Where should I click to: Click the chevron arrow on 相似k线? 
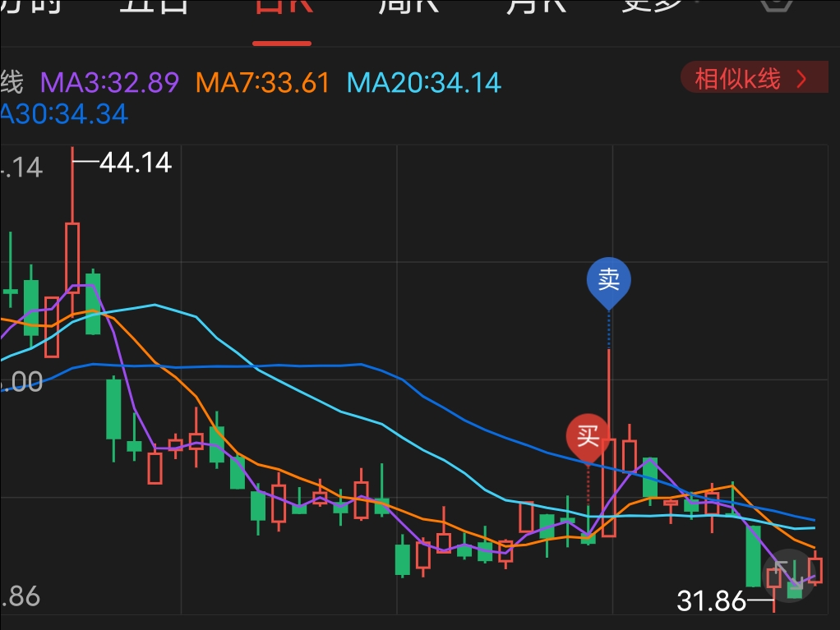click(801, 79)
